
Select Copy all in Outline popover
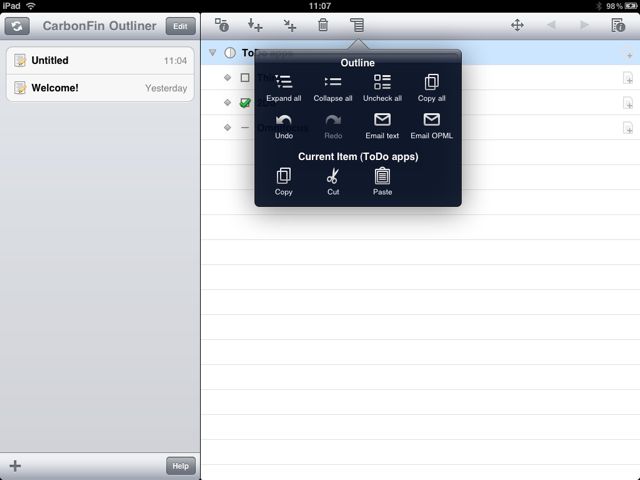pyautogui.click(x=431, y=88)
